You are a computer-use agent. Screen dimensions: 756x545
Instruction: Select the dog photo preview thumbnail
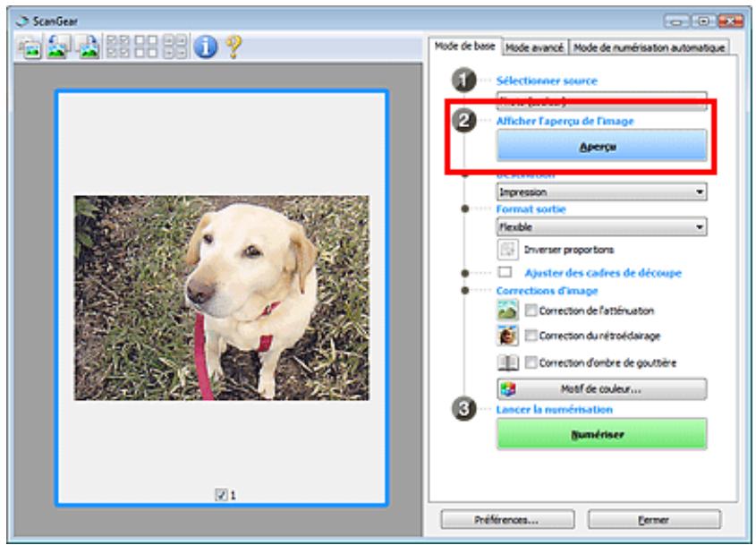pos(221,298)
